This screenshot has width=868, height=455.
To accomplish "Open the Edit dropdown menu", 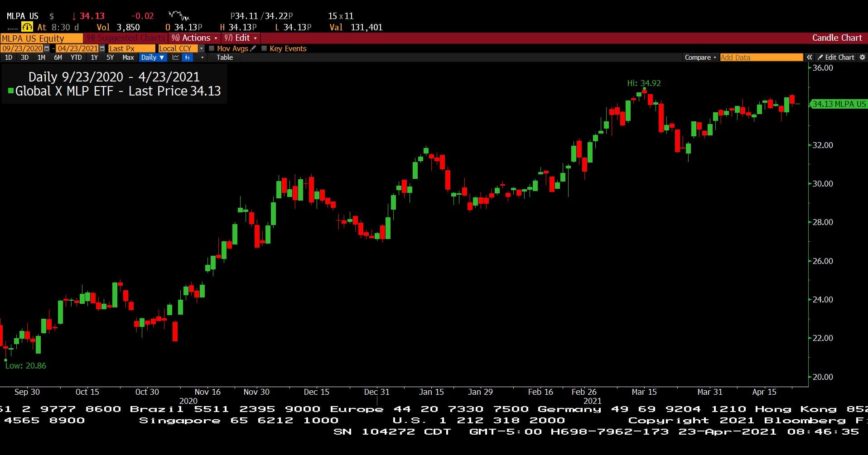I will click(241, 38).
